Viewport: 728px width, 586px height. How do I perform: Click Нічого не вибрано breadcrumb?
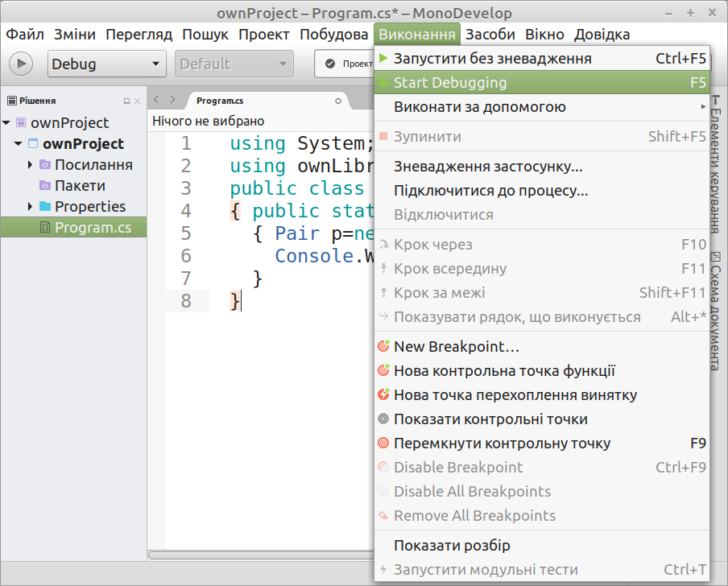point(208,121)
